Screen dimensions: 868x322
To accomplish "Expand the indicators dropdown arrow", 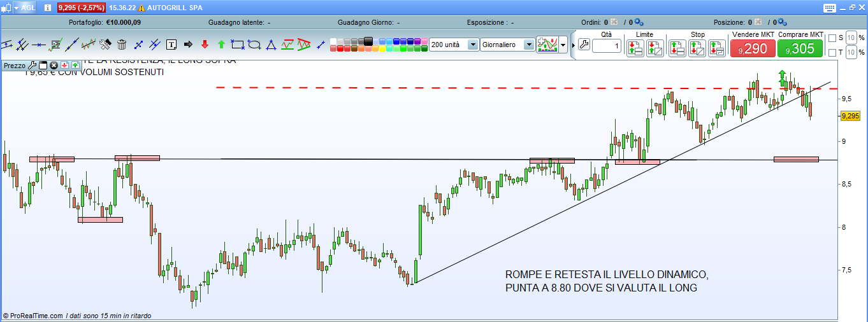I will (563, 45).
